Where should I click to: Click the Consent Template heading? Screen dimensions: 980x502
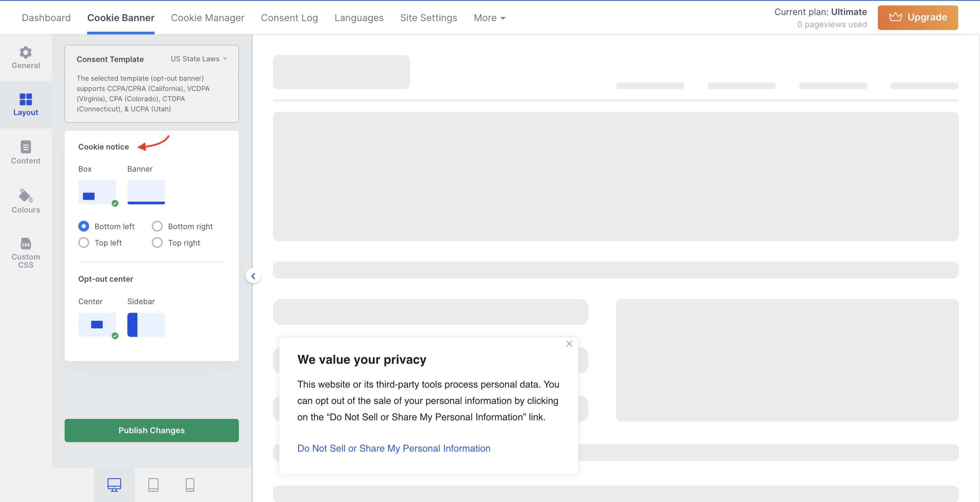[110, 59]
